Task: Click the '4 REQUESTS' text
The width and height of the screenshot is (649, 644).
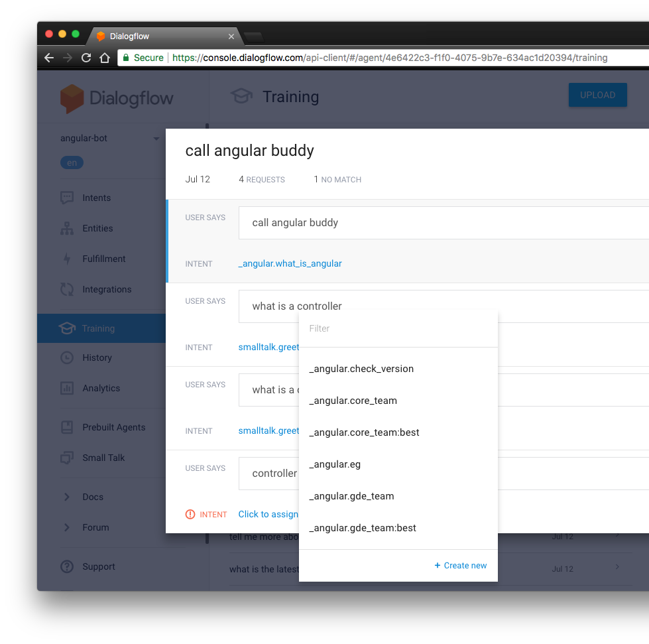Action: pos(262,179)
